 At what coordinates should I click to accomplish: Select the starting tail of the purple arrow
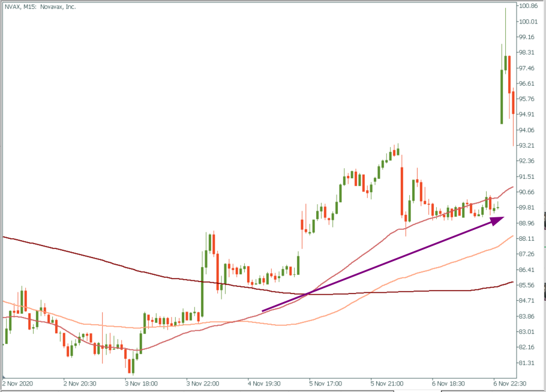click(x=263, y=310)
